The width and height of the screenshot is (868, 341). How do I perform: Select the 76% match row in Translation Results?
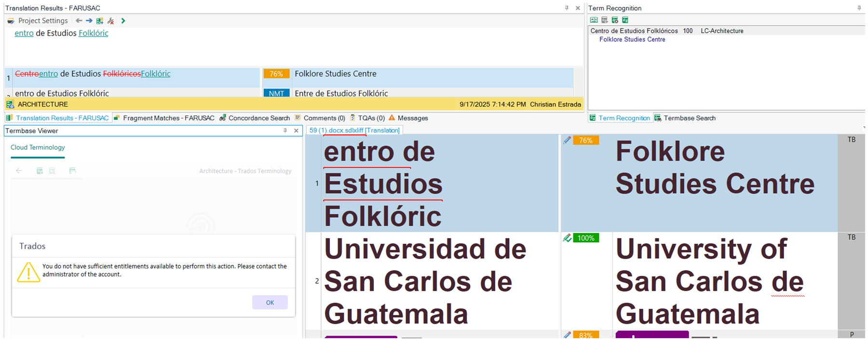[289, 78]
